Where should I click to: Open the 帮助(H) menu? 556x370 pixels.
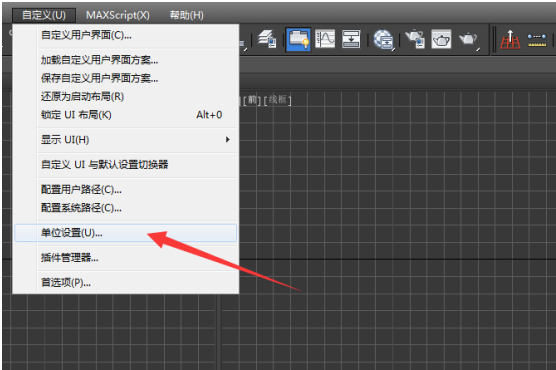(x=187, y=15)
